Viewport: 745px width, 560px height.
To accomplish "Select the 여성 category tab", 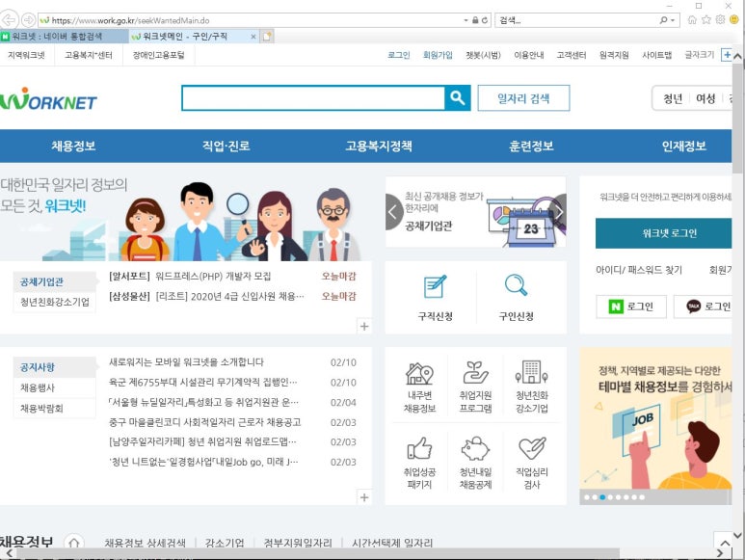I will [x=705, y=99].
